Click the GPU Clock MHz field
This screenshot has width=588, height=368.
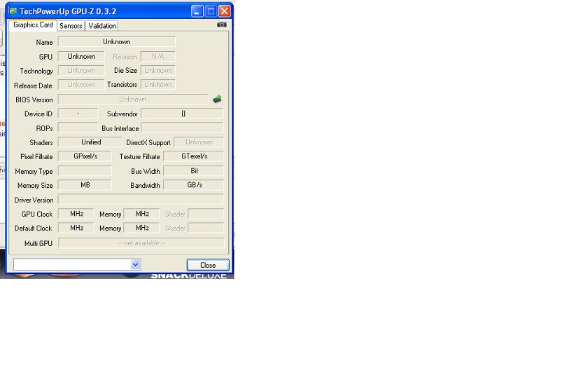76,214
